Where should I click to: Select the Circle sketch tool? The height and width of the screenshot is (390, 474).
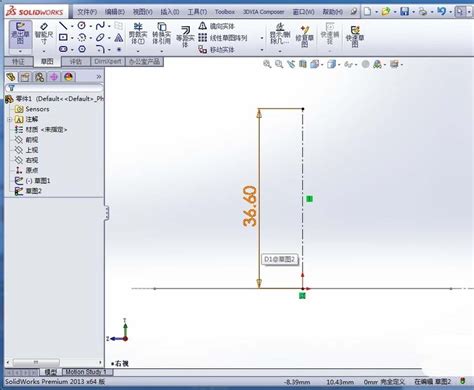pyautogui.click(x=81, y=25)
